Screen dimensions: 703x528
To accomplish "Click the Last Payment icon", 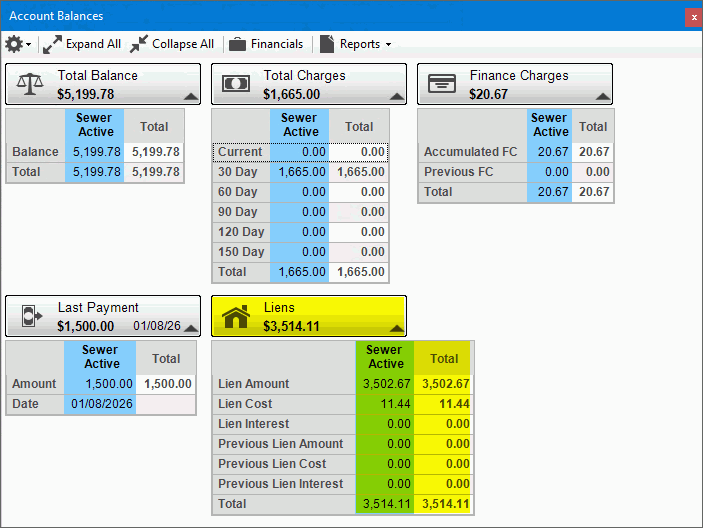I will (32, 317).
